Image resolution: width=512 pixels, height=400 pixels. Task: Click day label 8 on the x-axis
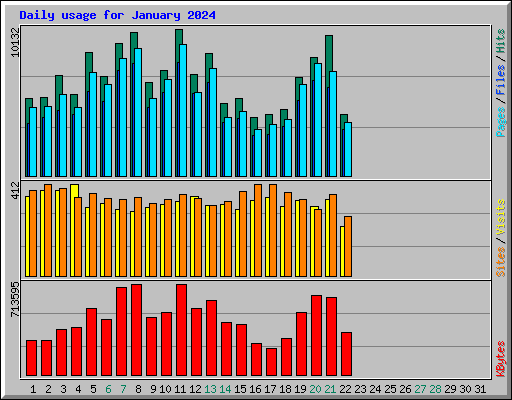point(138,389)
